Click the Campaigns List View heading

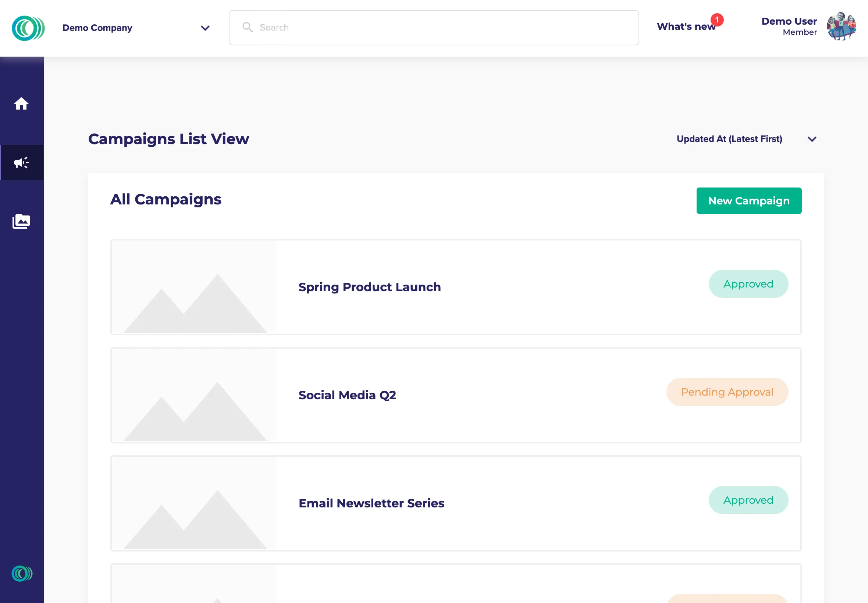pyautogui.click(x=168, y=139)
